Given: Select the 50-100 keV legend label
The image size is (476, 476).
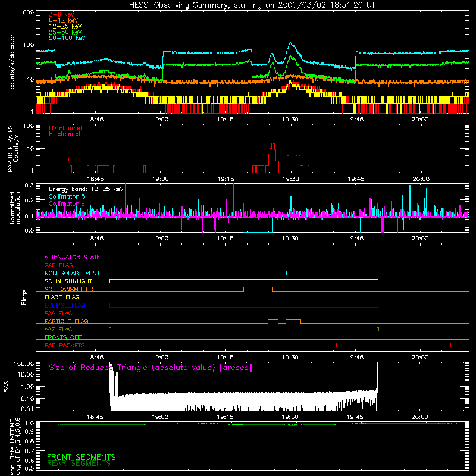Looking at the screenshot, I should (x=67, y=37).
